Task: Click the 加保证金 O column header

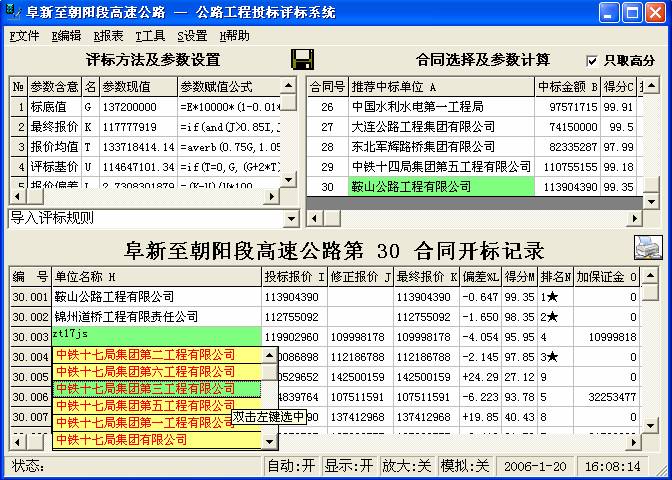Action: [606, 277]
